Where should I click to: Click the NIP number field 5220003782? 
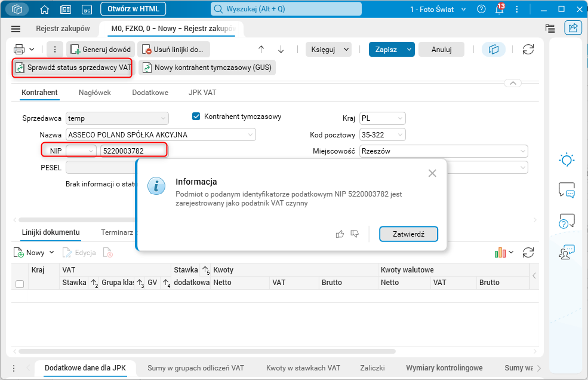pyautogui.click(x=134, y=151)
